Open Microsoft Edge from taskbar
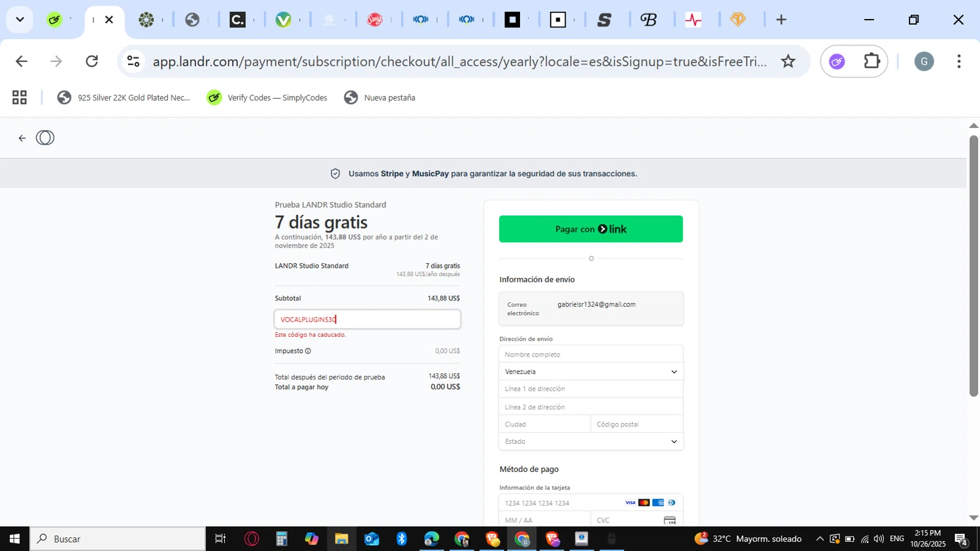 coord(432,539)
